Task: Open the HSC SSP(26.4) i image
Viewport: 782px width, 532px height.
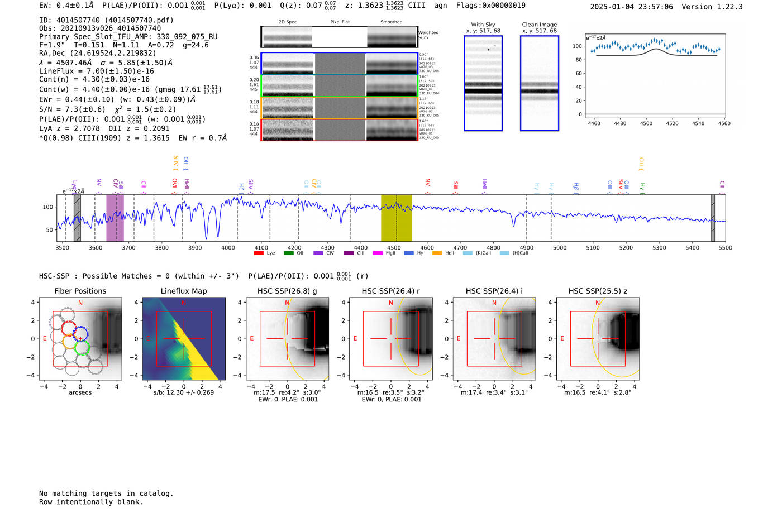Action: [x=494, y=339]
